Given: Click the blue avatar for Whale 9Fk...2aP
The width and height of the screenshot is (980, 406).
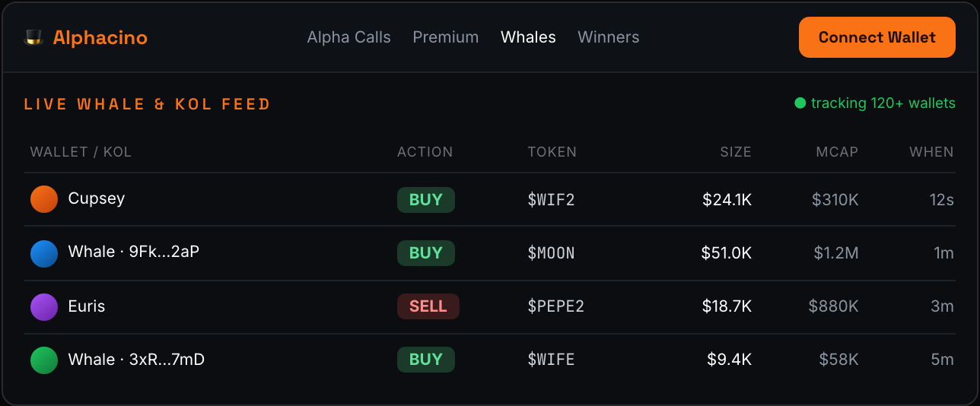Looking at the screenshot, I should [x=44, y=253].
